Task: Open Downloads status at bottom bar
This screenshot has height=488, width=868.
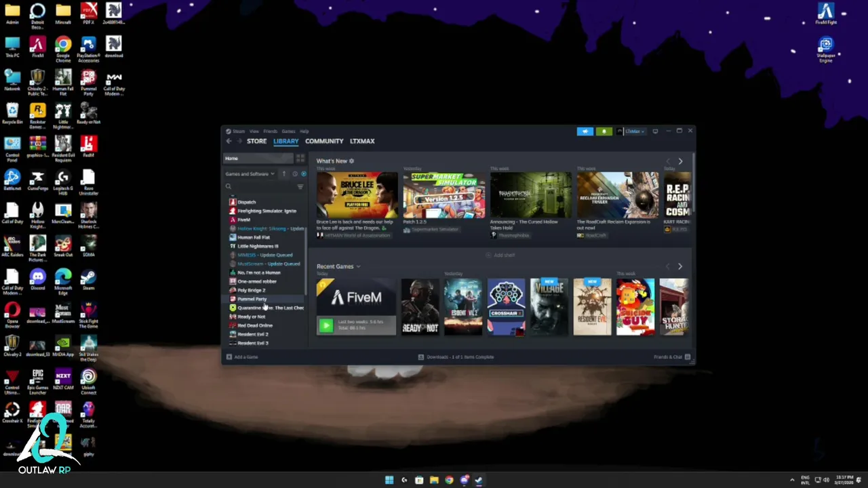Action: pos(456,357)
